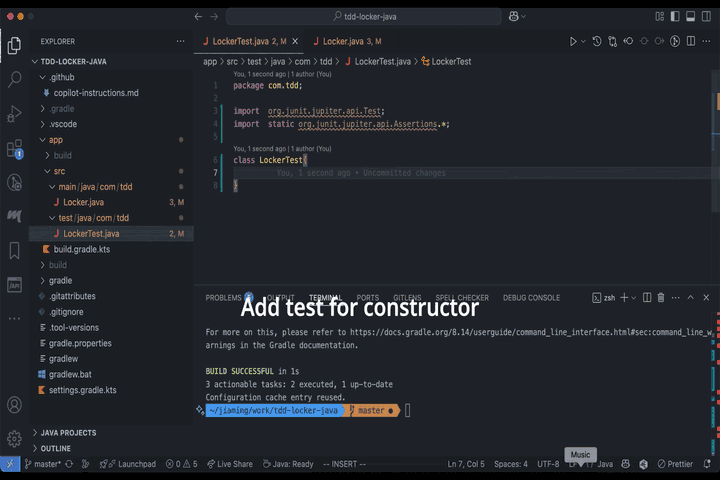
Task: Maximize the panel with the up chevron
Action: (690, 298)
